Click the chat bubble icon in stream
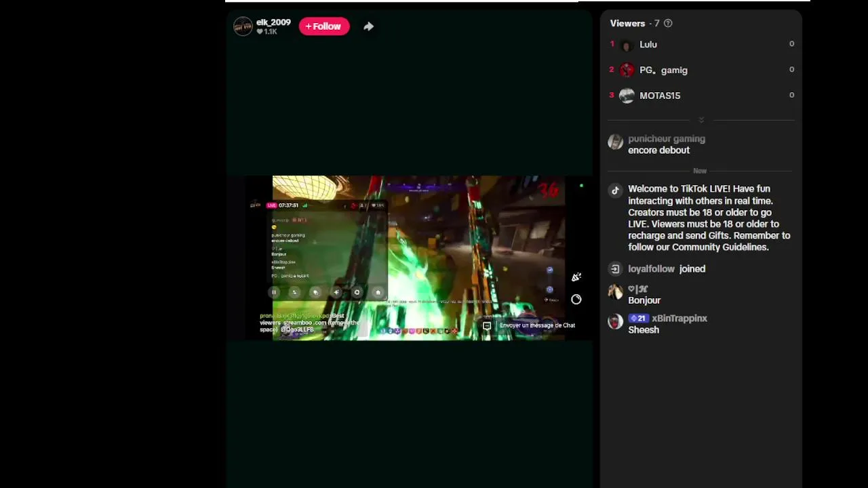The width and height of the screenshot is (868, 488). (x=487, y=326)
